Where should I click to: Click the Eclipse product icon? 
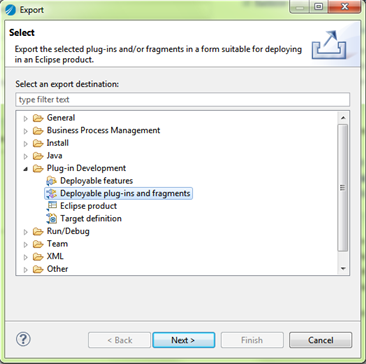tap(52, 206)
